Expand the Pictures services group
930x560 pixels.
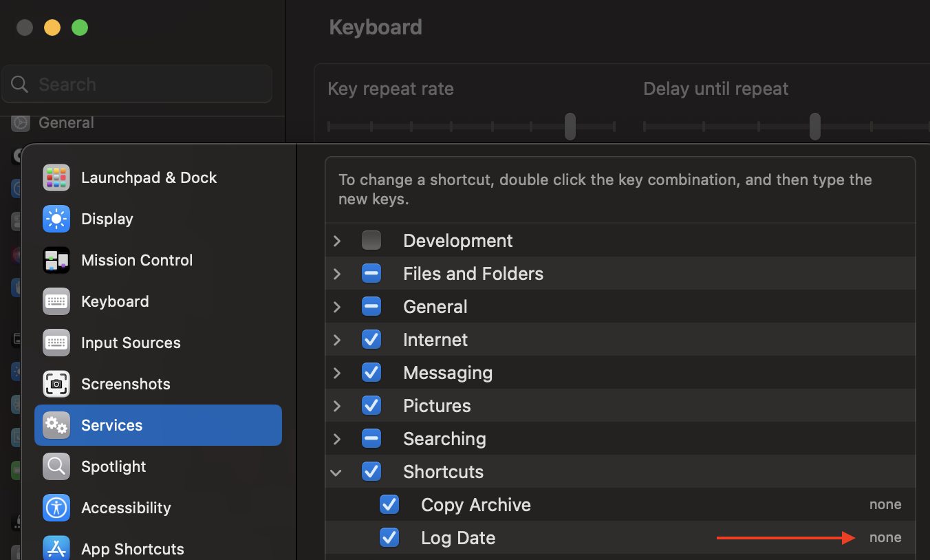[x=337, y=406]
